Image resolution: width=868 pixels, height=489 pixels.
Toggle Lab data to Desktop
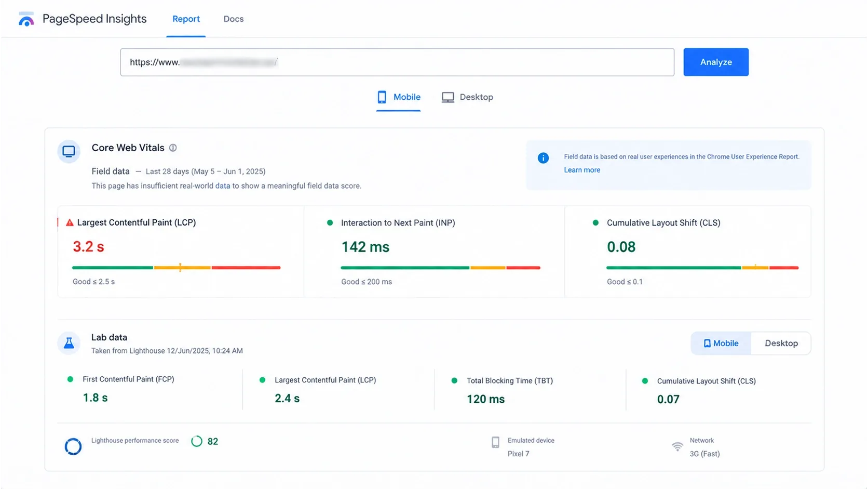(x=781, y=343)
